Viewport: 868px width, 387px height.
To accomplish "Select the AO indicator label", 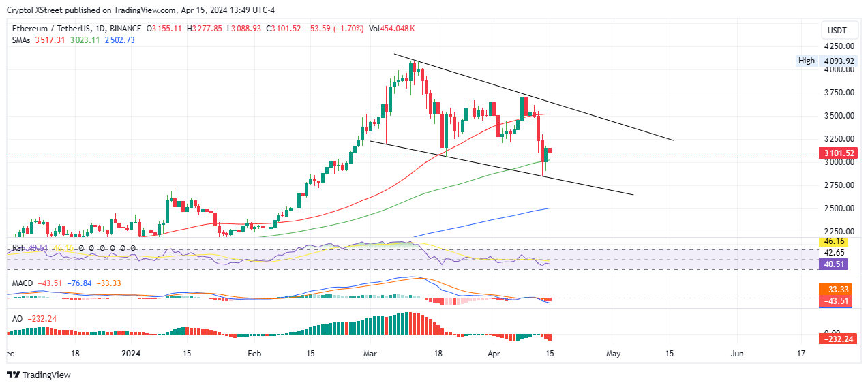I will coord(16,318).
